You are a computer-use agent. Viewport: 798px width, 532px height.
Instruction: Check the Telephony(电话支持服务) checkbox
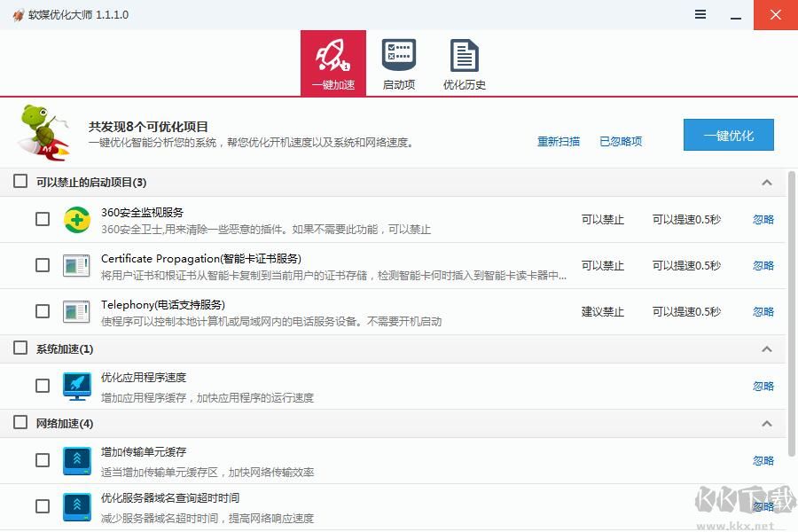coord(42,311)
